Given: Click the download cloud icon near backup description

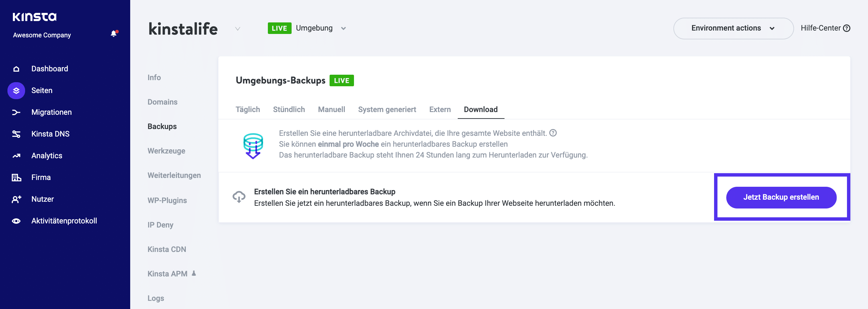Looking at the screenshot, I should (x=239, y=197).
